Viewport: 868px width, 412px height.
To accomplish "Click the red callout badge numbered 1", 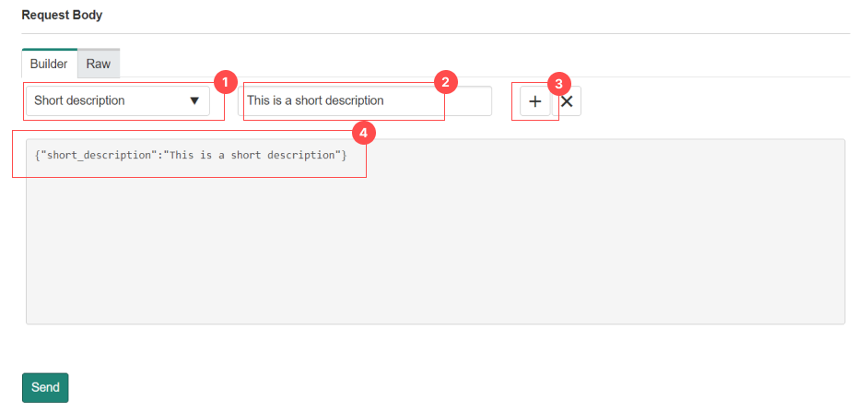I will click(225, 82).
